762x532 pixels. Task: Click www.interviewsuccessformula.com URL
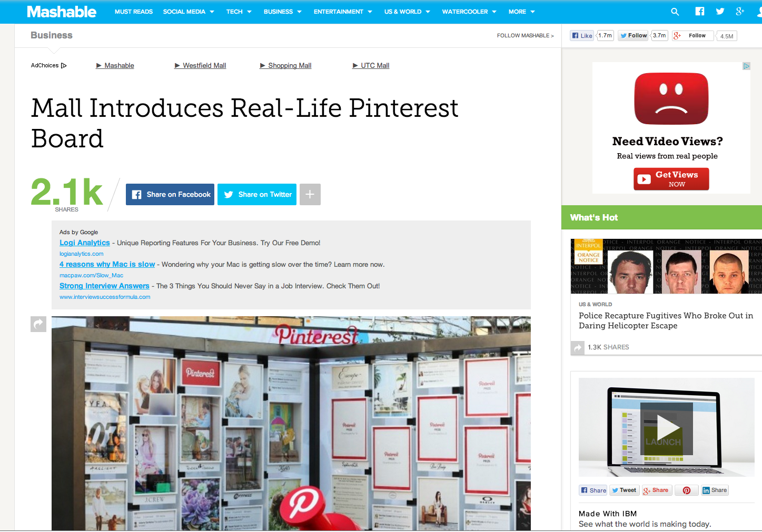(105, 297)
